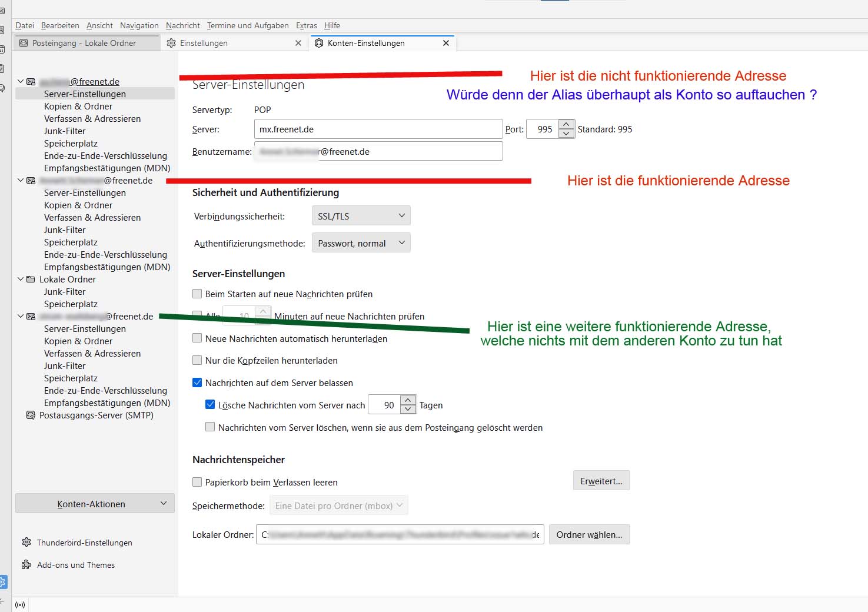The image size is (868, 612).
Task: Increase the Tagen count with up arrow
Action: tap(408, 401)
